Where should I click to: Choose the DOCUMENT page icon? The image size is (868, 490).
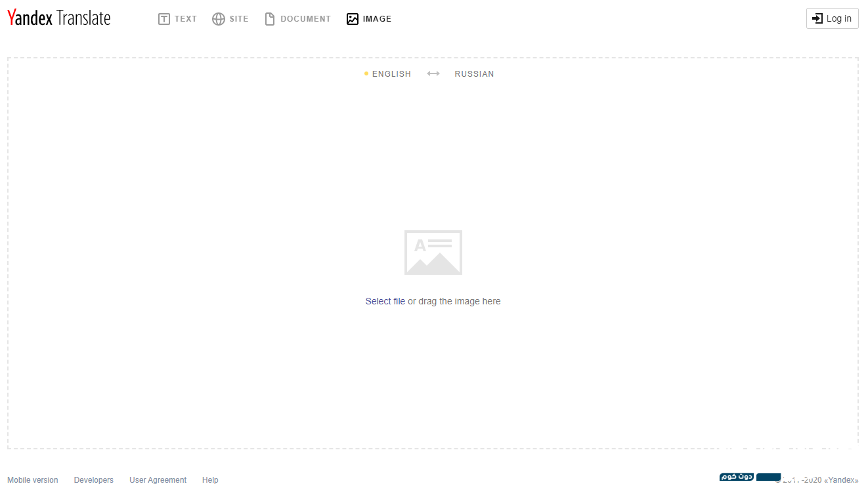coord(269,19)
